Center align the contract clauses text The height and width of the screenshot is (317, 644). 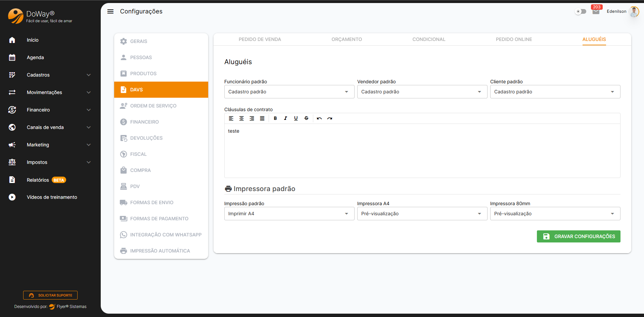(241, 118)
